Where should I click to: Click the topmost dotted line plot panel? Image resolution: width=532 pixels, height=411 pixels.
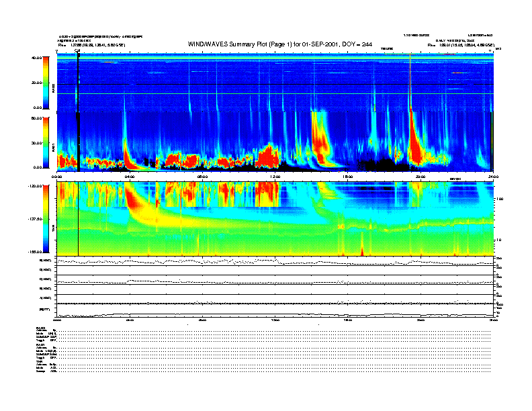click(275, 261)
